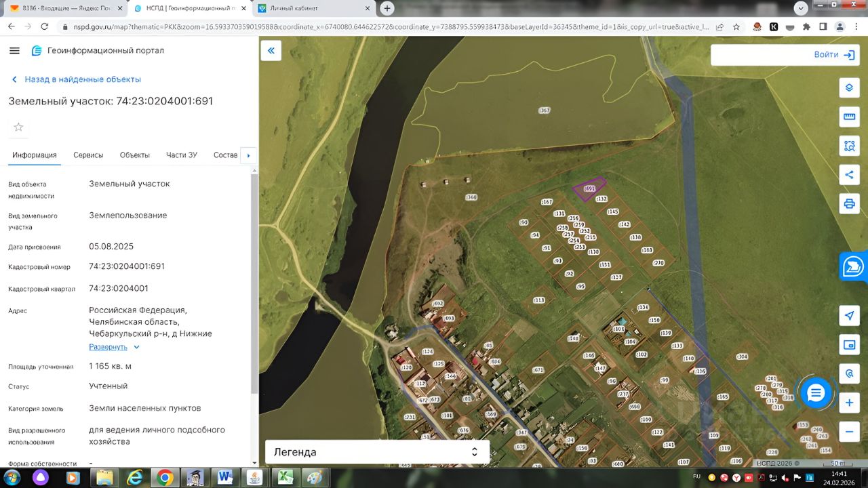The image size is (868, 488).
Task: Toggle the overview mini-map button
Action: 849,345
